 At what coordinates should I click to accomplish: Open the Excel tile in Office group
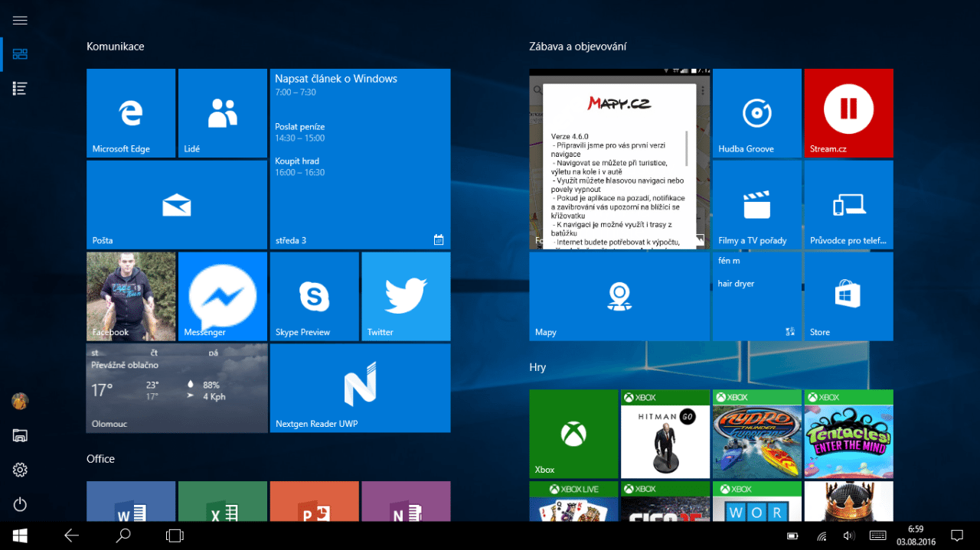tap(223, 501)
